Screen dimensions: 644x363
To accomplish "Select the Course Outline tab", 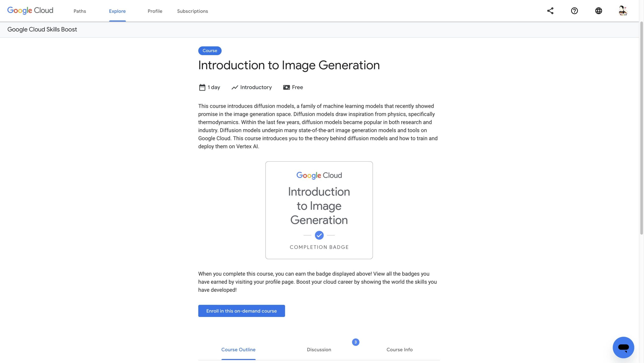I will 238,350.
